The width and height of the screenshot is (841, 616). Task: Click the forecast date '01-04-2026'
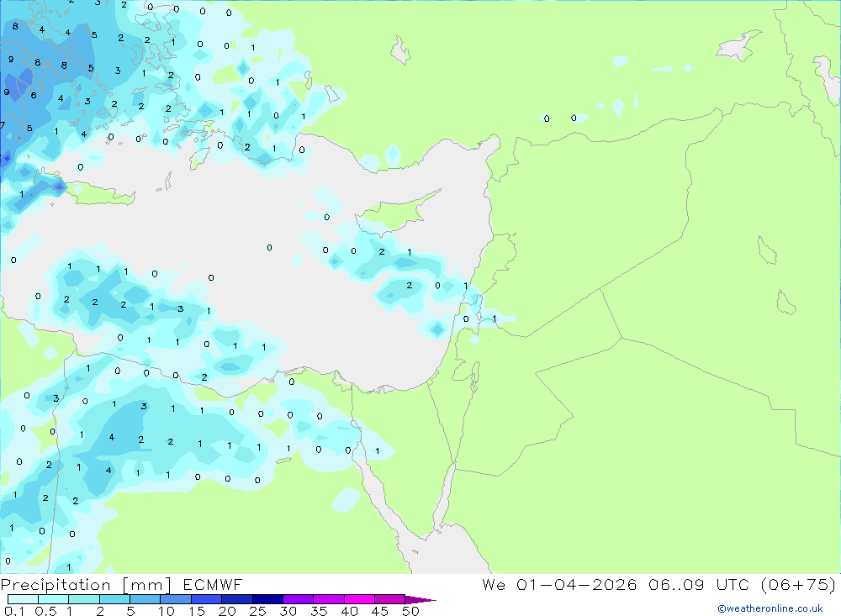(x=576, y=584)
